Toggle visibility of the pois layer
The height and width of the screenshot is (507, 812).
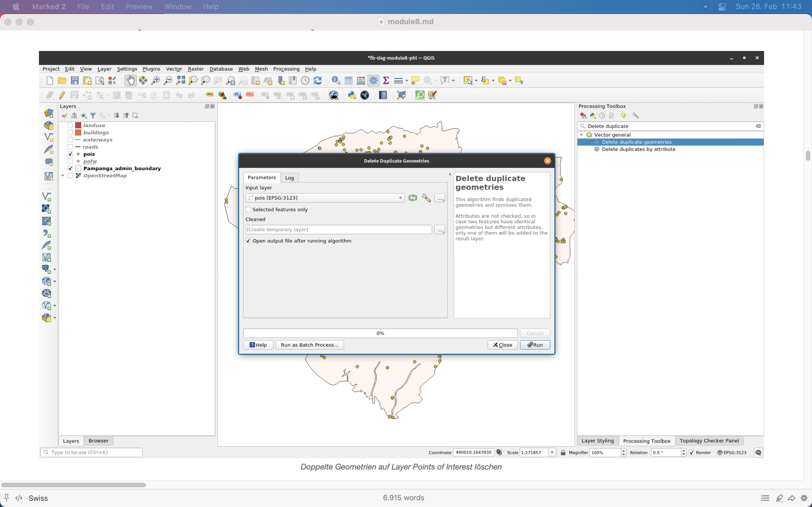point(70,154)
